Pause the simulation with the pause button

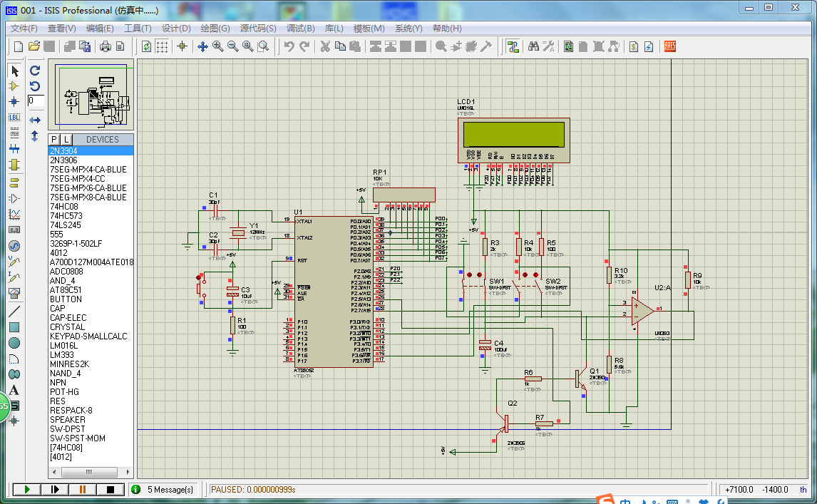[83, 490]
